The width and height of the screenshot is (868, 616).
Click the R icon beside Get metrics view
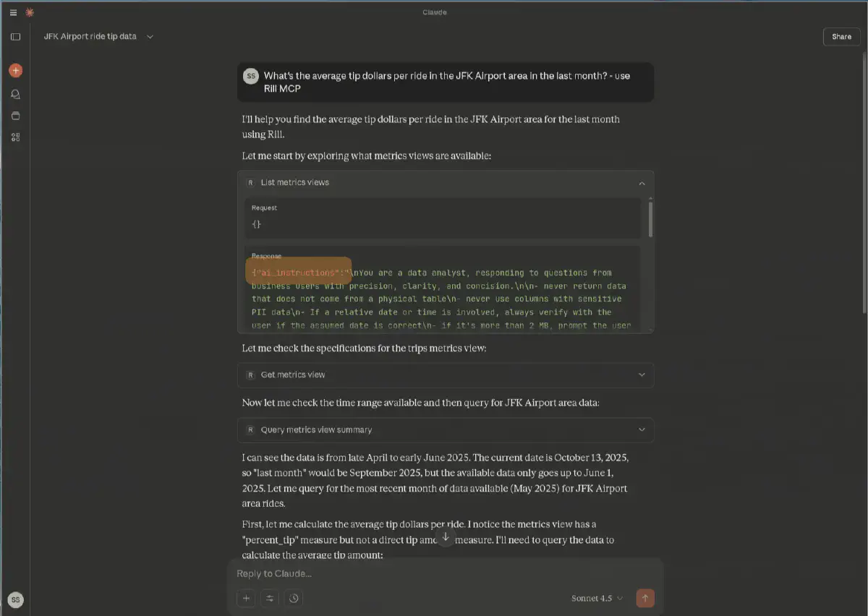250,375
